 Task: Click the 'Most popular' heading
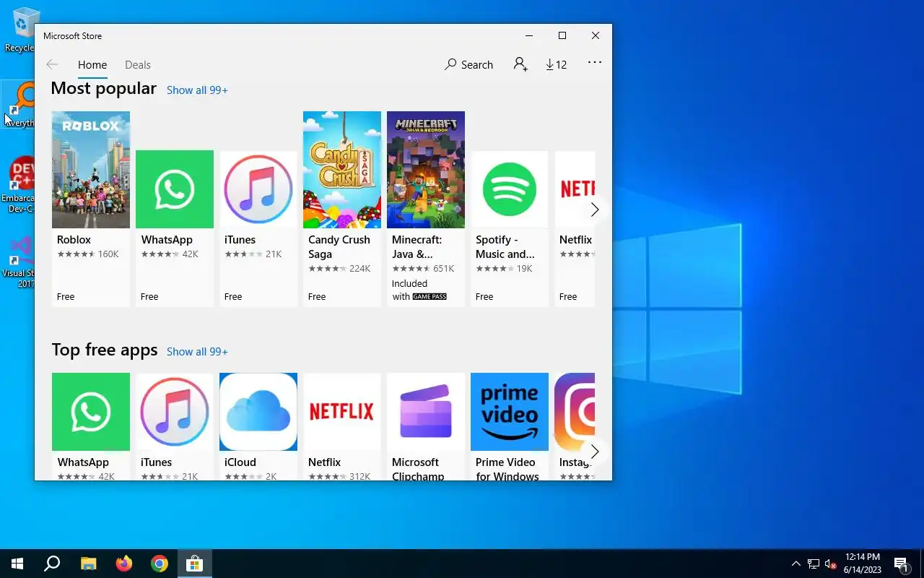coord(103,88)
